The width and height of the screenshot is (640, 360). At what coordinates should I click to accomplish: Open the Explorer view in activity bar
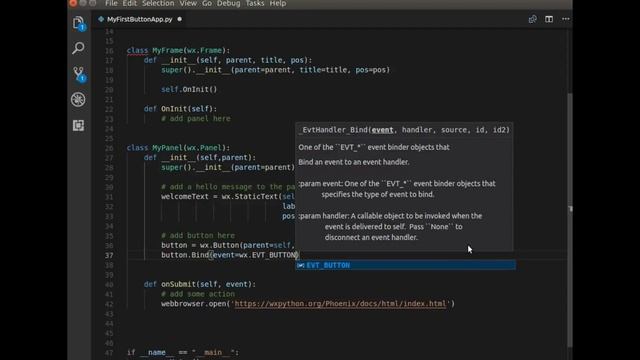[x=78, y=23]
